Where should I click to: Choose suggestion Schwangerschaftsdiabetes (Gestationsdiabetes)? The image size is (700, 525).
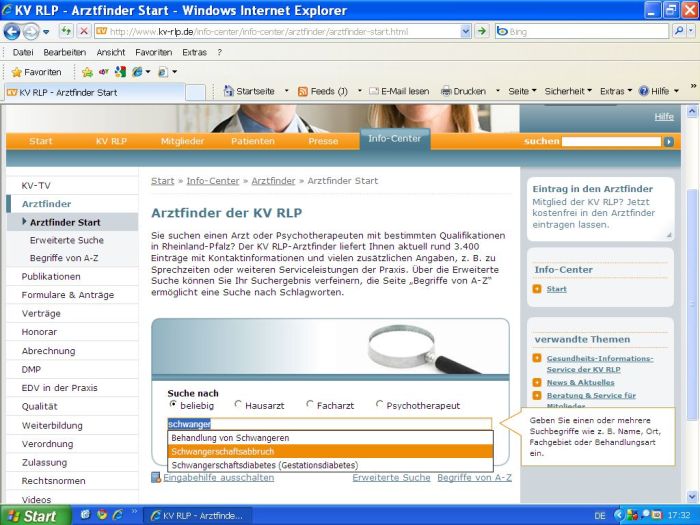[x=330, y=465]
